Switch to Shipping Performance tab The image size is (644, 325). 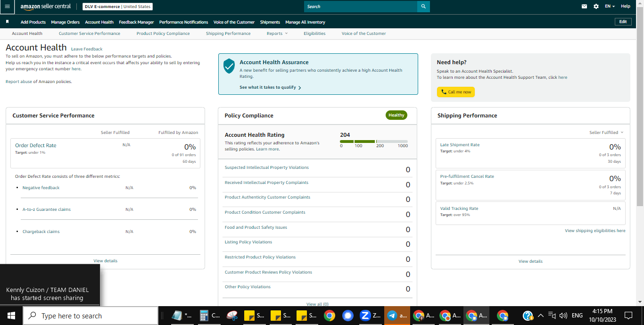[x=228, y=33]
